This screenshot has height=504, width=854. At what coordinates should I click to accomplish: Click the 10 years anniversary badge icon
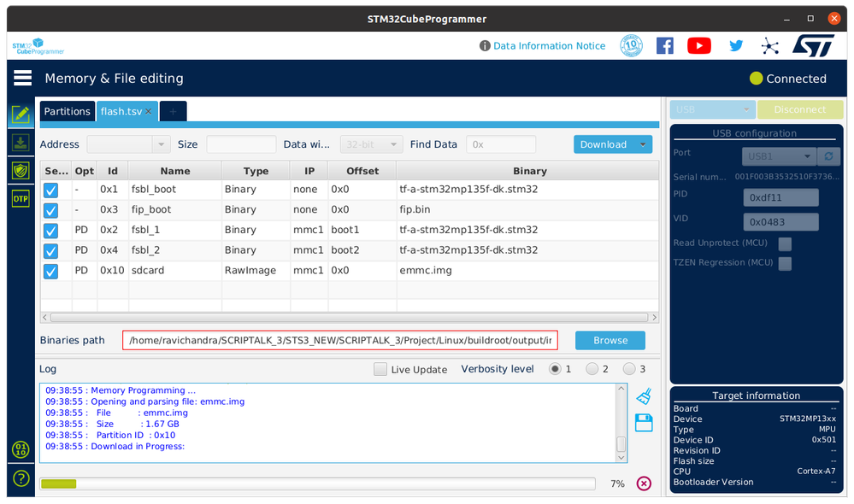pyautogui.click(x=631, y=46)
